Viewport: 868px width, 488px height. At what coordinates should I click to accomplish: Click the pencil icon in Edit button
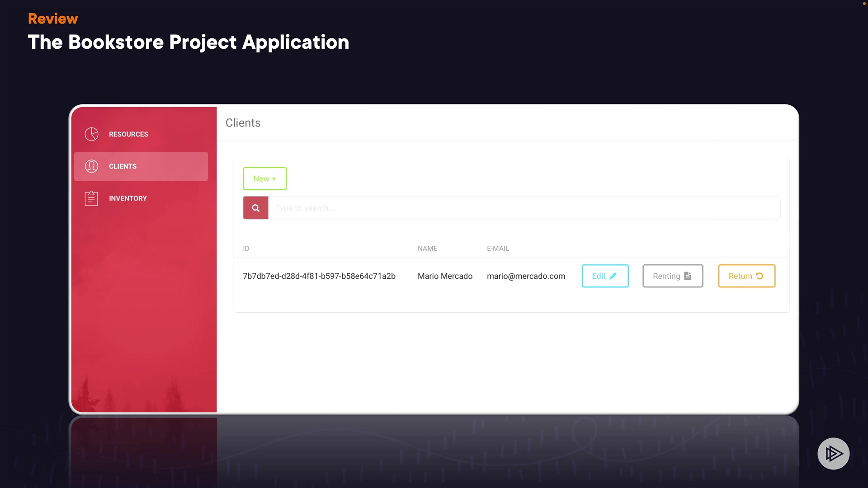(x=613, y=276)
